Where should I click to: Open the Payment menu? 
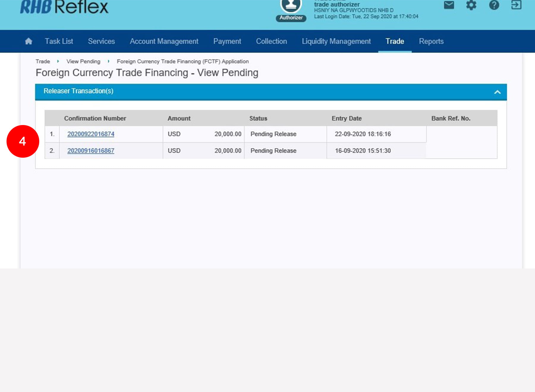click(x=227, y=41)
